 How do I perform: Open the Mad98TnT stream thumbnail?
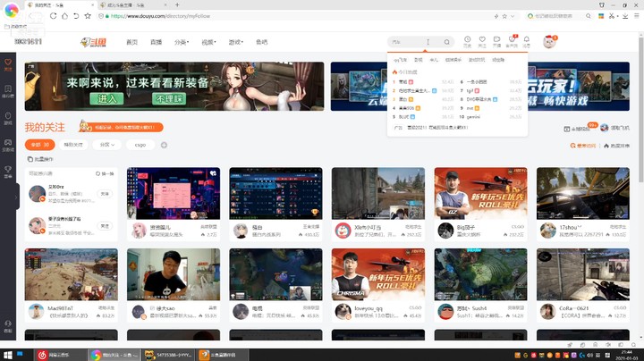coord(71,274)
